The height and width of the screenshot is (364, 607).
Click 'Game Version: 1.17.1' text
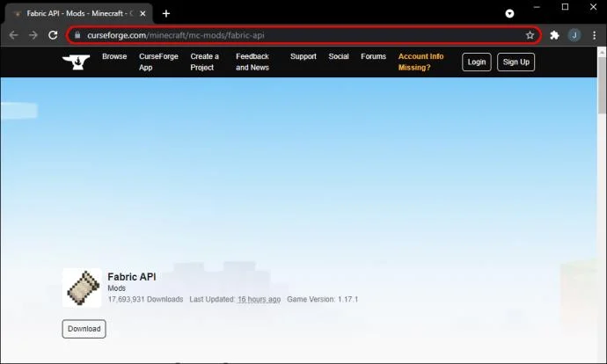(x=323, y=300)
